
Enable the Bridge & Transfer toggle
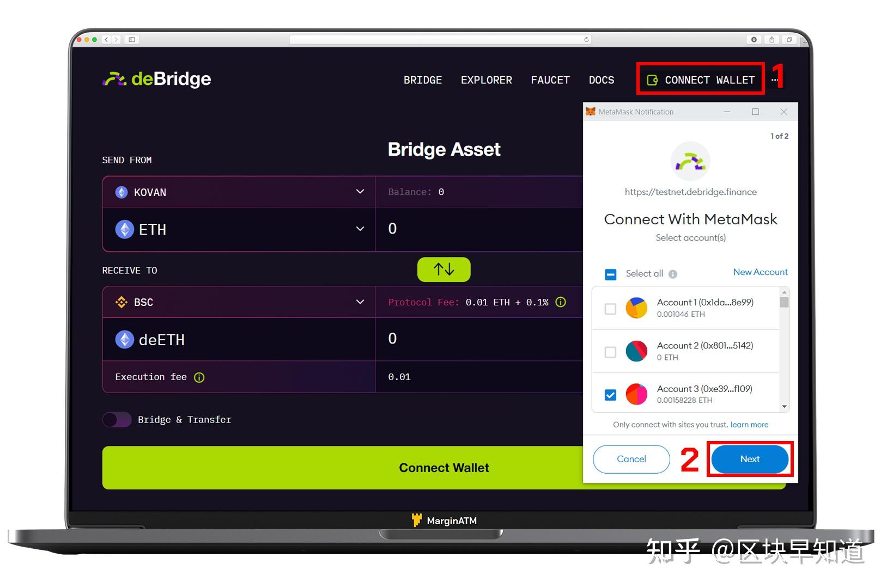pos(117,420)
